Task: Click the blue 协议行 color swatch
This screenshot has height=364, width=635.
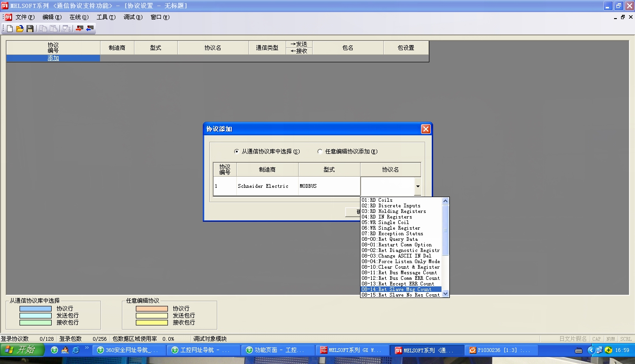Action: click(x=35, y=309)
